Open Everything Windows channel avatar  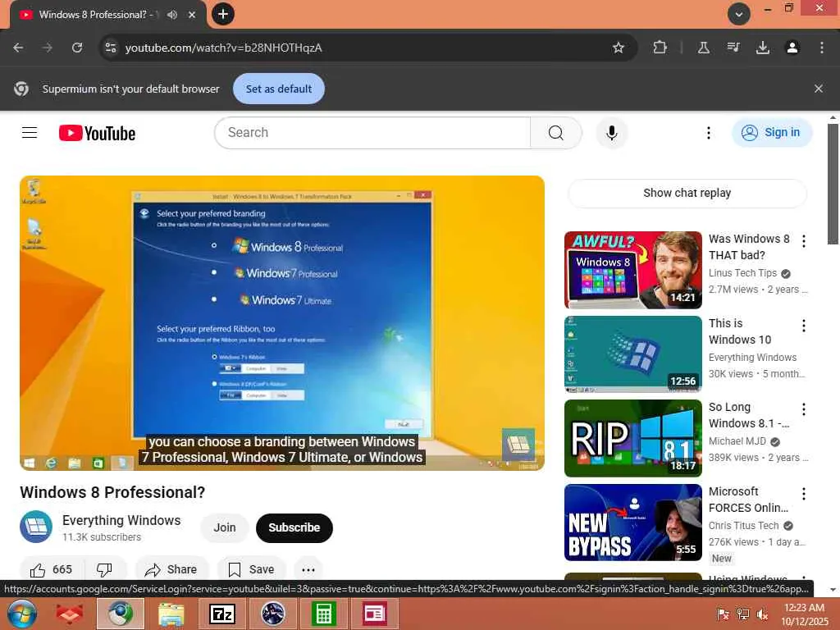(x=36, y=527)
